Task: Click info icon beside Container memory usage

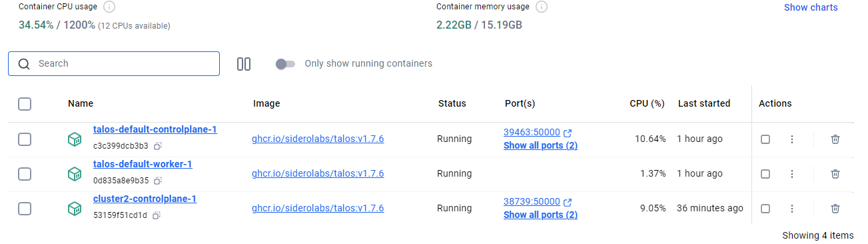Action: 542,7
